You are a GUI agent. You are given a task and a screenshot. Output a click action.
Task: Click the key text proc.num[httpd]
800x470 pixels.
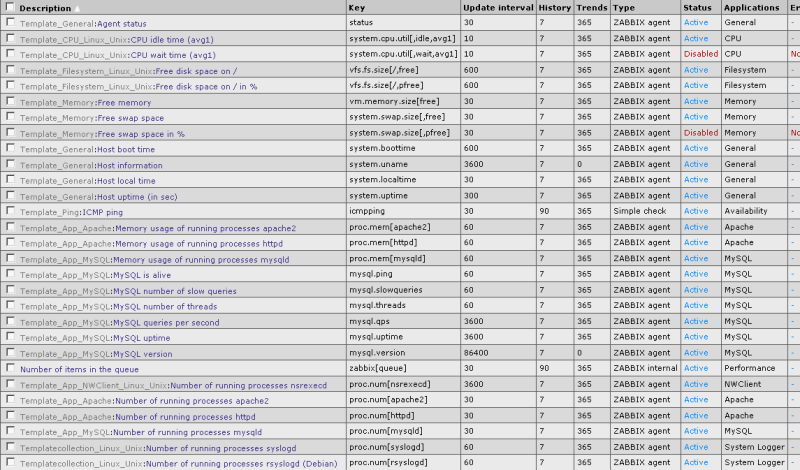click(381, 415)
